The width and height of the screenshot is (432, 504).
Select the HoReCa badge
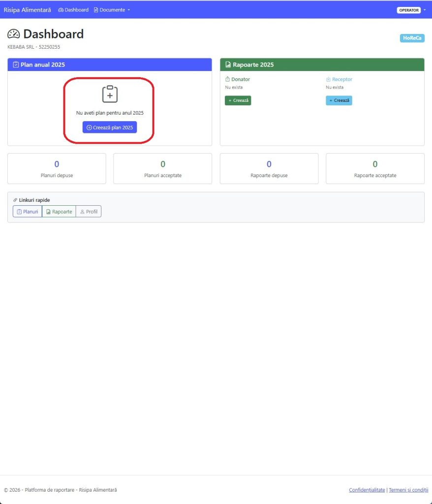[412, 38]
